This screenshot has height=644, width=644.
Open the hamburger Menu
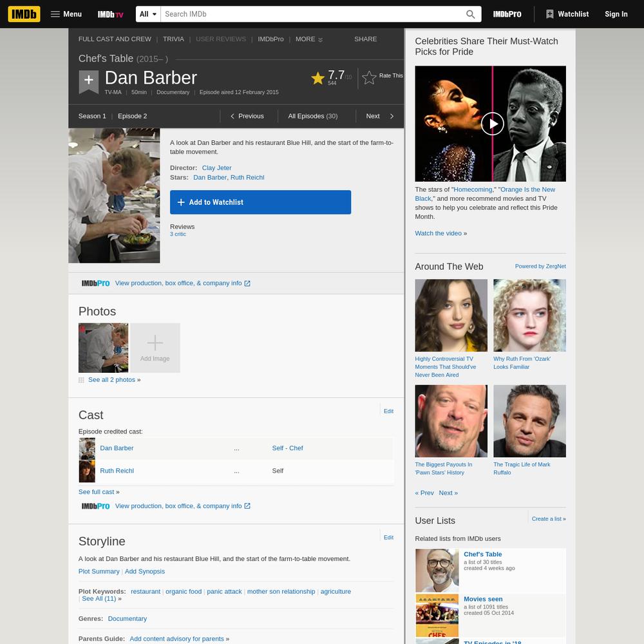click(x=66, y=14)
